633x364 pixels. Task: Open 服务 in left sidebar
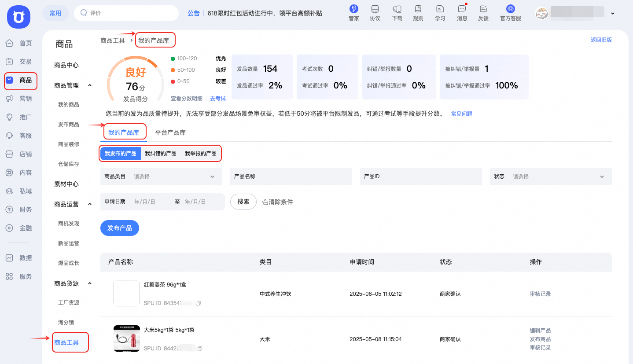19,276
